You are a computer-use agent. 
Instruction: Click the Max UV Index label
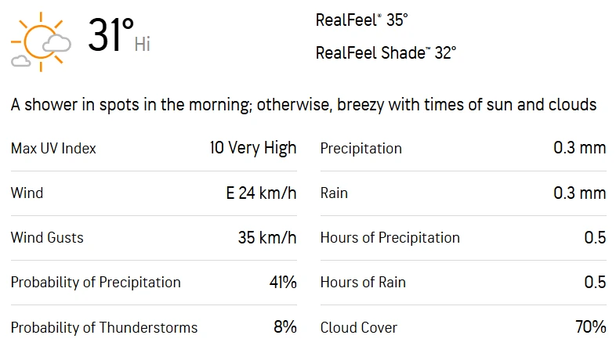[x=53, y=149]
